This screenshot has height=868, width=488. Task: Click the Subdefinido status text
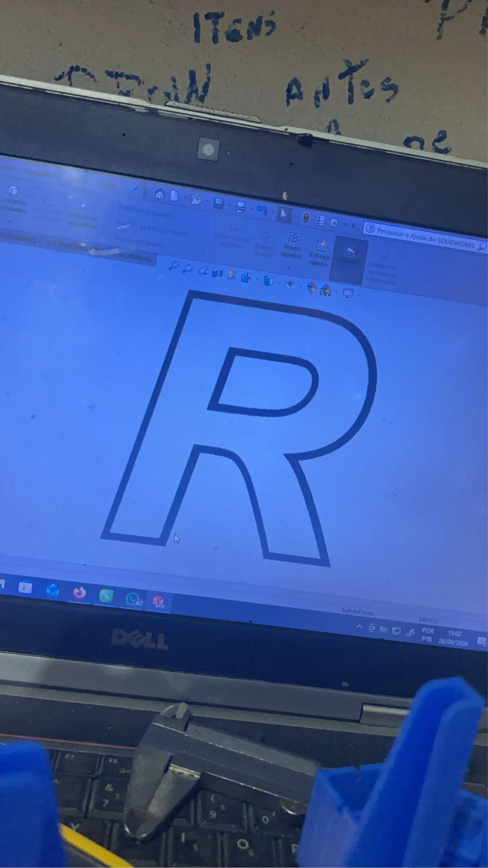[x=358, y=611]
